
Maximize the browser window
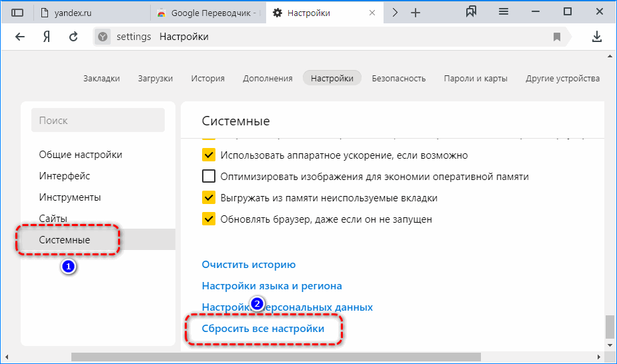(x=568, y=12)
